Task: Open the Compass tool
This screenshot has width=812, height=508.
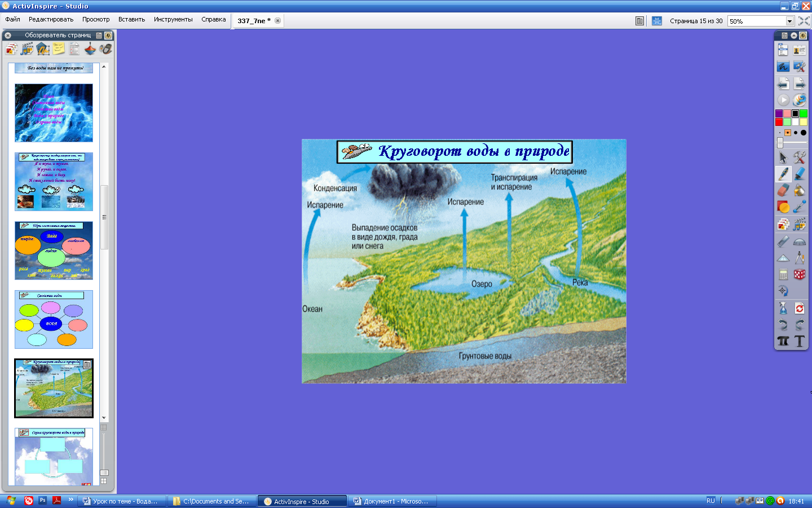Action: pyautogui.click(x=800, y=258)
